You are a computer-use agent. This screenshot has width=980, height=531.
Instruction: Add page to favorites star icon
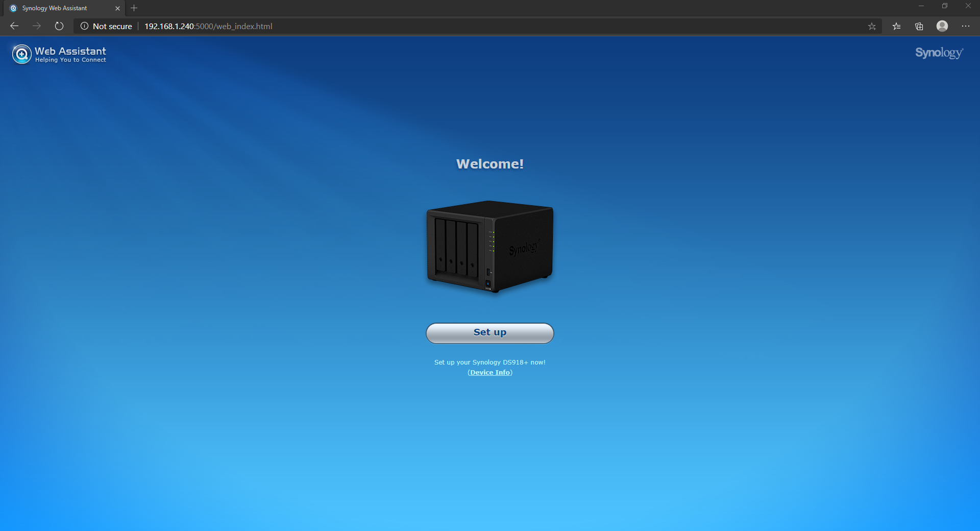(x=872, y=26)
